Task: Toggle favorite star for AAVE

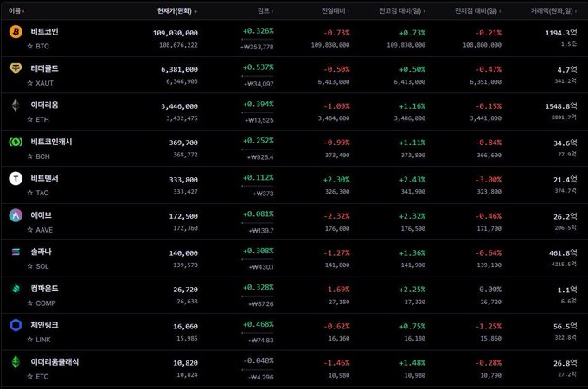Action: pos(30,230)
